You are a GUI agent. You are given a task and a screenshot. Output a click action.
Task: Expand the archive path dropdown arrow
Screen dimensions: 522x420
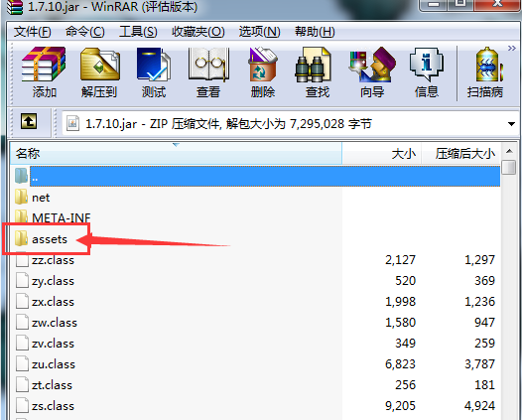click(511, 124)
